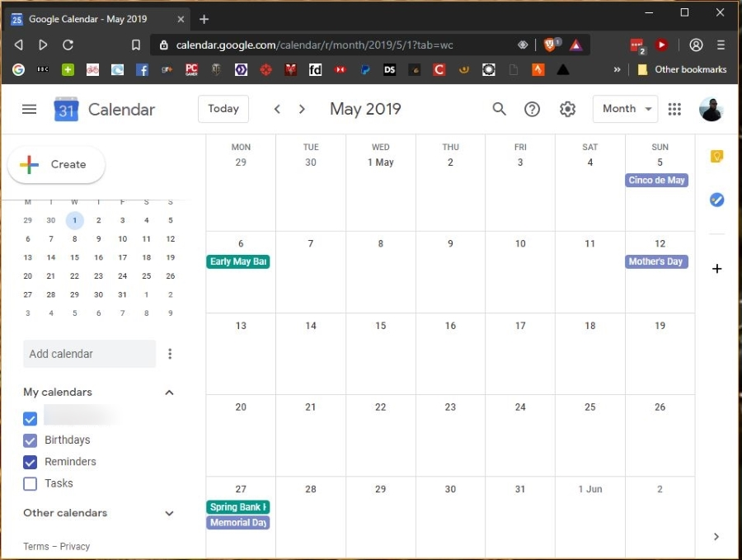This screenshot has height=560, width=742.
Task: Open the Google apps grid
Action: pos(674,110)
